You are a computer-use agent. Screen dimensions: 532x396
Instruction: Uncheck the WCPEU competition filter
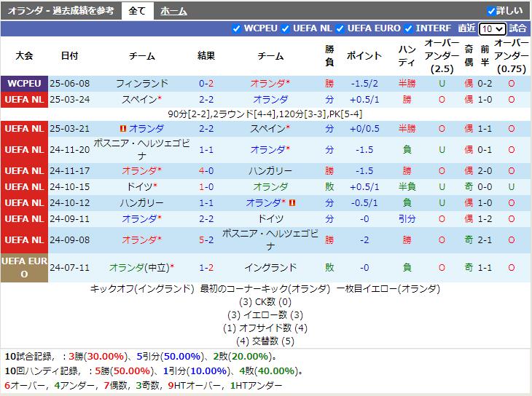click(236, 29)
